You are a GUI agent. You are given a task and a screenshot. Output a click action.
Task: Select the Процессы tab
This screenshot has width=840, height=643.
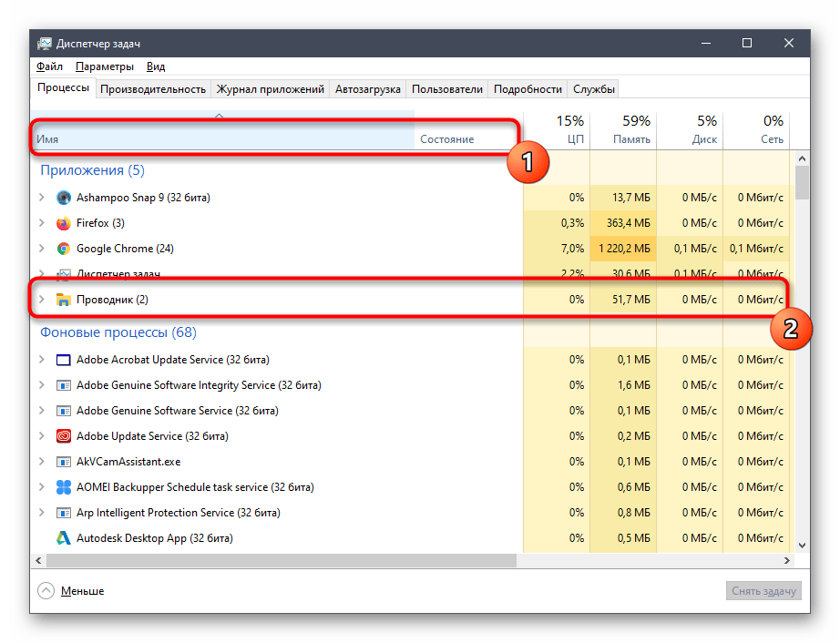pos(63,87)
